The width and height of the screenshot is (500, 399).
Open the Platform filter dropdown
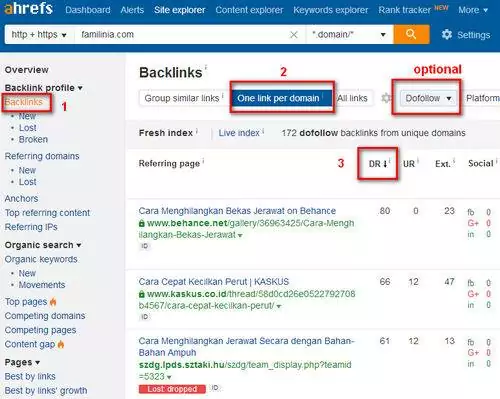[x=482, y=98]
